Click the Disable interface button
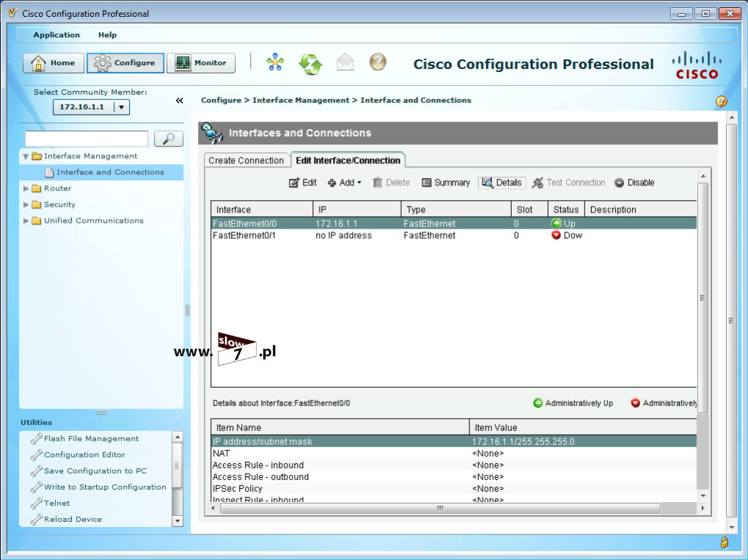Viewport: 748px width, 560px height. tap(634, 183)
